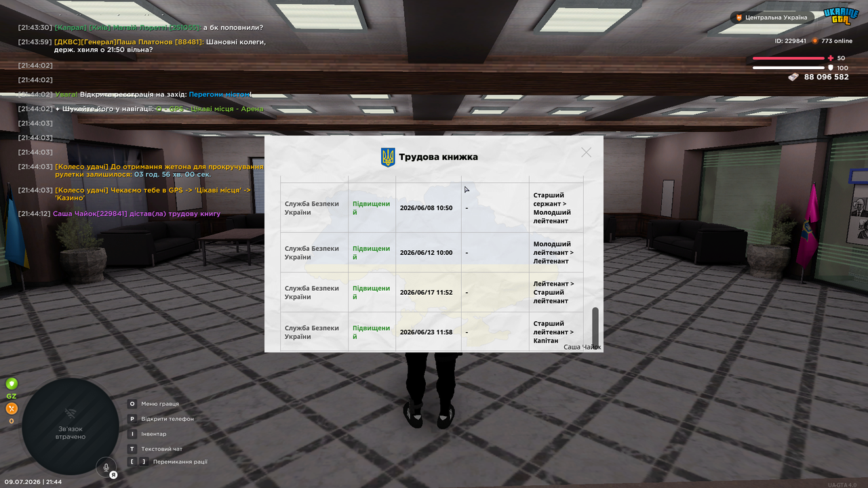
Task: Click the lost signal icon on the minimap
Action: tap(71, 413)
